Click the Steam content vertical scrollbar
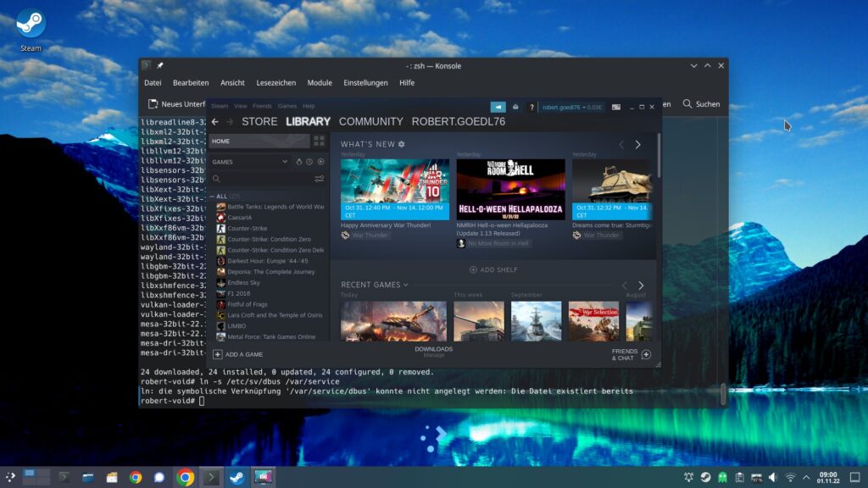 point(658,156)
